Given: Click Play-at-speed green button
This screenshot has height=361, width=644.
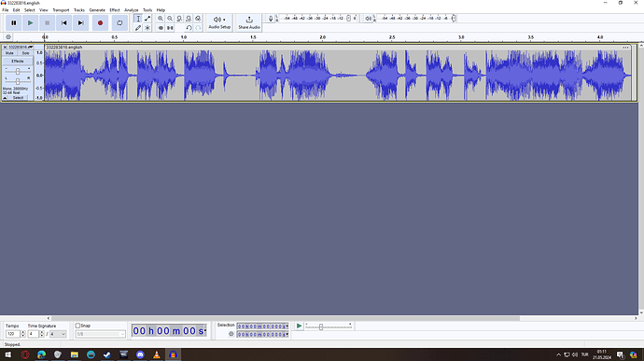Looking at the screenshot, I should (299, 326).
